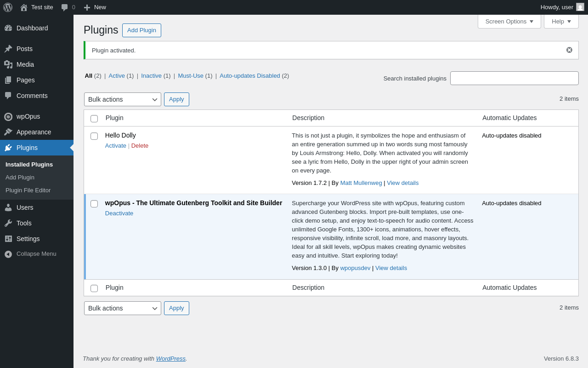Viewport: 588px width, 368px height.
Task: Click the Appearance paintbrush icon
Action: tap(8, 132)
